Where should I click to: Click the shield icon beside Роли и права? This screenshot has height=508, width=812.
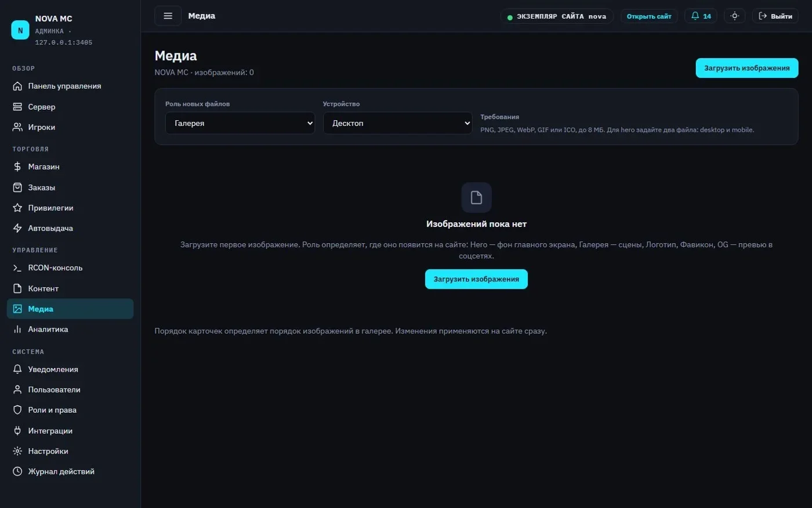[17, 410]
